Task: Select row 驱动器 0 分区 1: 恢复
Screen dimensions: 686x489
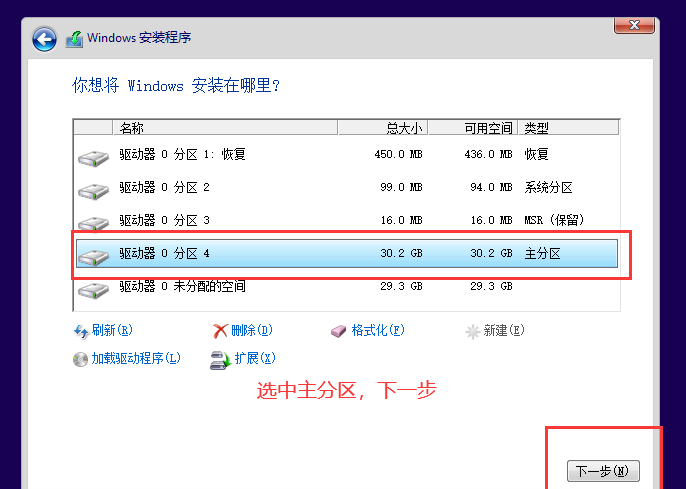Action: [x=346, y=154]
